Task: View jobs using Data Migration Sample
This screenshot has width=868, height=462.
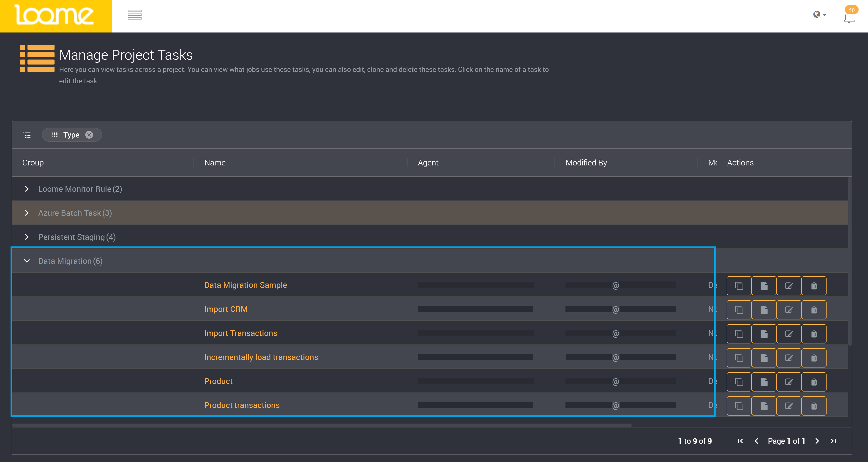Action: 764,286
